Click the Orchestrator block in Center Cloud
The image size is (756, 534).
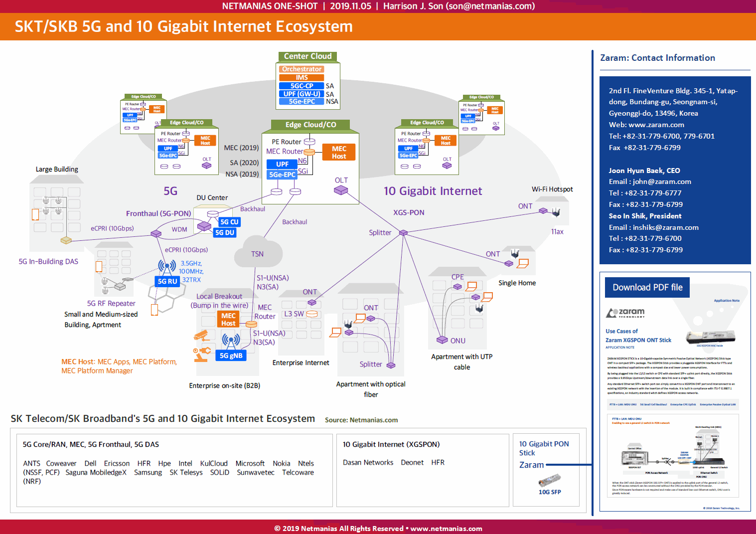click(x=302, y=69)
